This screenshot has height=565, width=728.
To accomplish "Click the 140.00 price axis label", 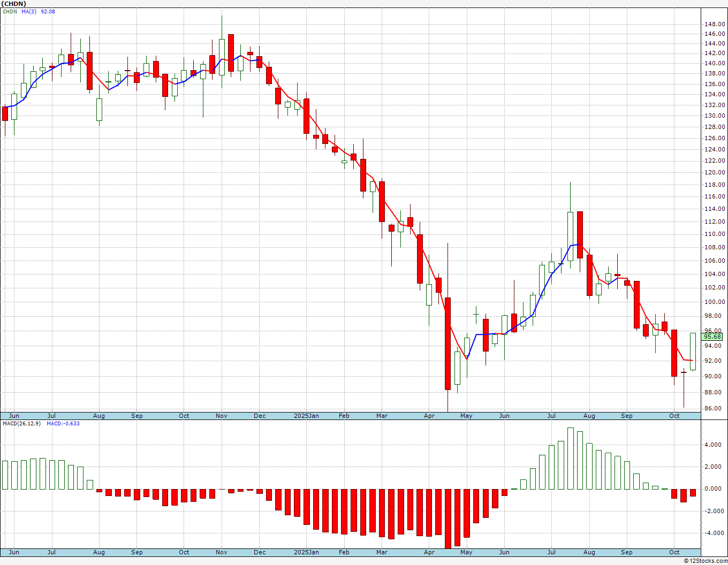I will (x=715, y=64).
